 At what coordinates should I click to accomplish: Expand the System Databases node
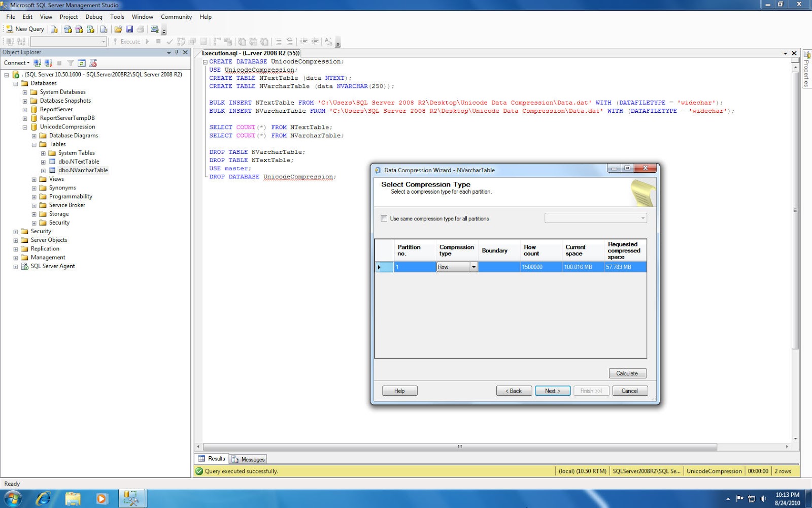[25, 92]
